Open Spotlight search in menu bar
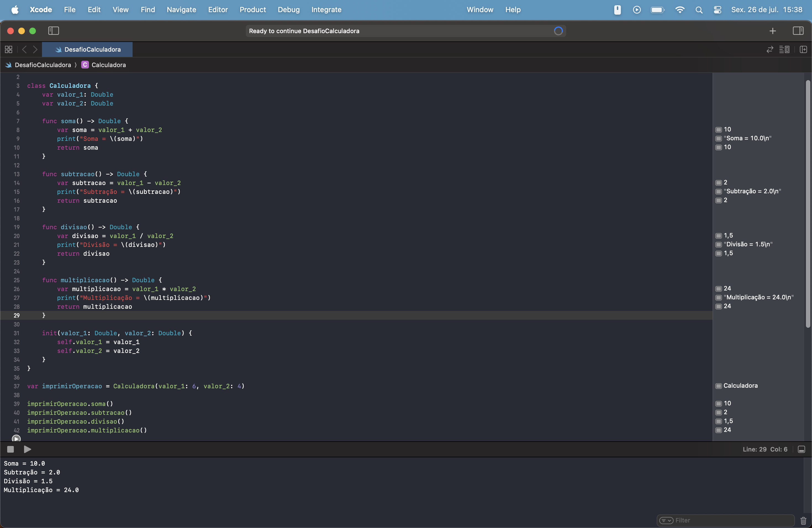 coord(699,10)
